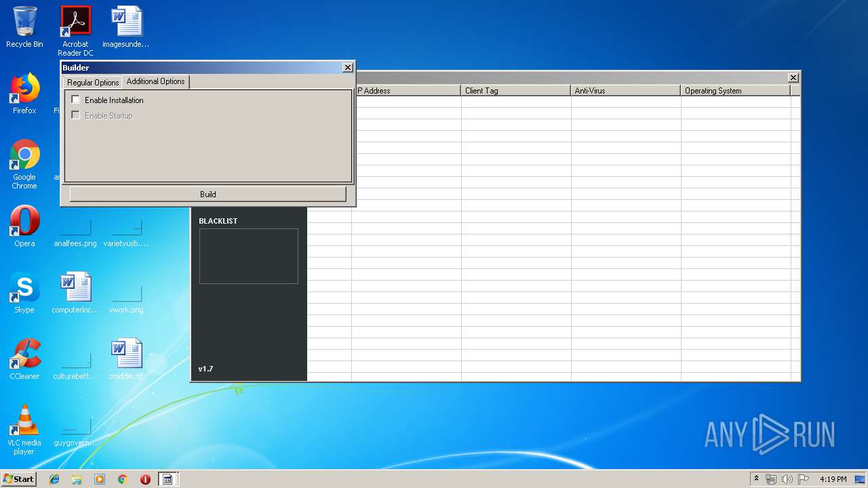Image resolution: width=868 pixels, height=488 pixels.
Task: Open media player from taskbar
Action: [100, 479]
